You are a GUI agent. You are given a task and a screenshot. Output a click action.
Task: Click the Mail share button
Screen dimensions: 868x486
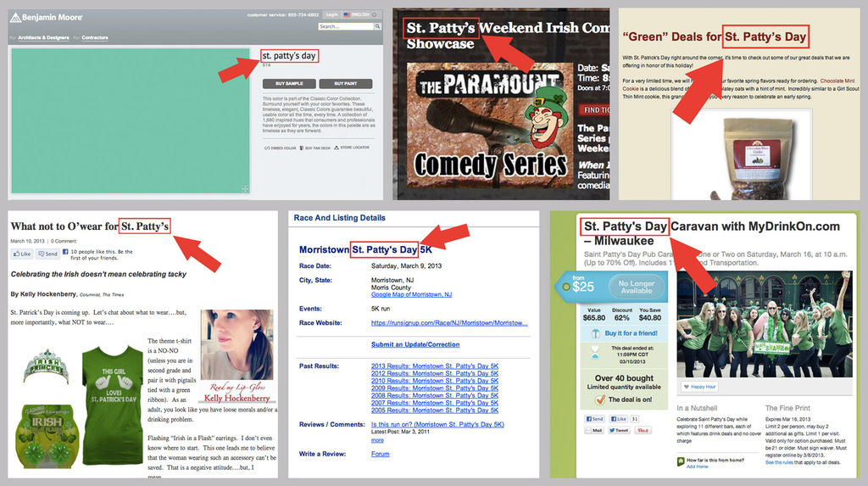[x=594, y=430]
